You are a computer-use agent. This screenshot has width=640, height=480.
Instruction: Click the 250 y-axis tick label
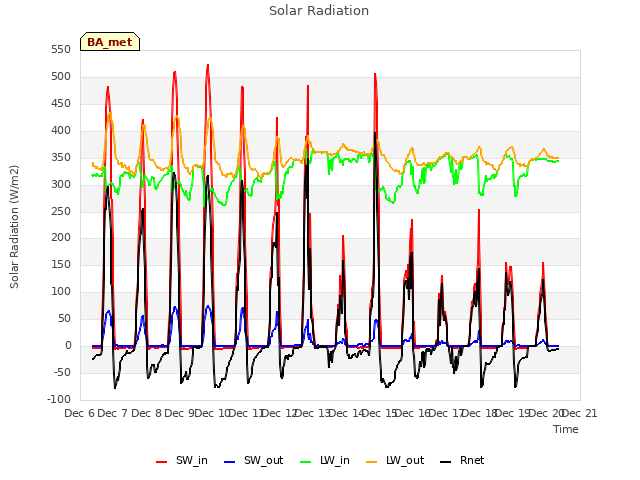tap(61, 211)
